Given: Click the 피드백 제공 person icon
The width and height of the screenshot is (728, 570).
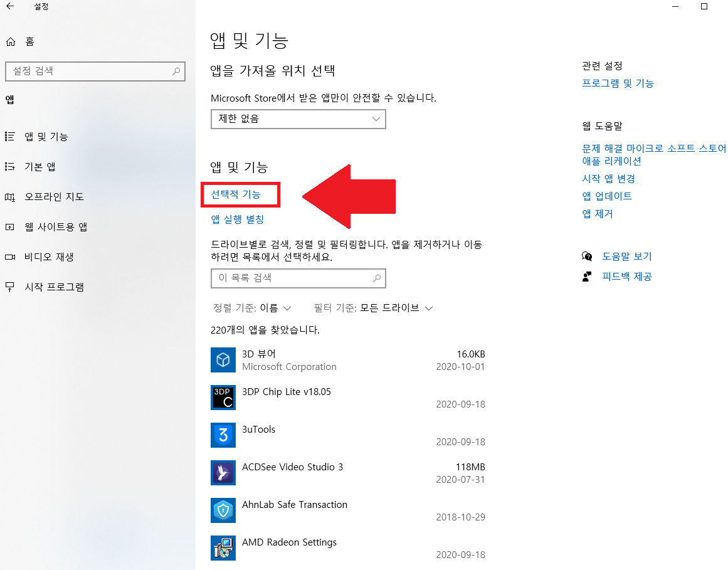Looking at the screenshot, I should tap(587, 277).
